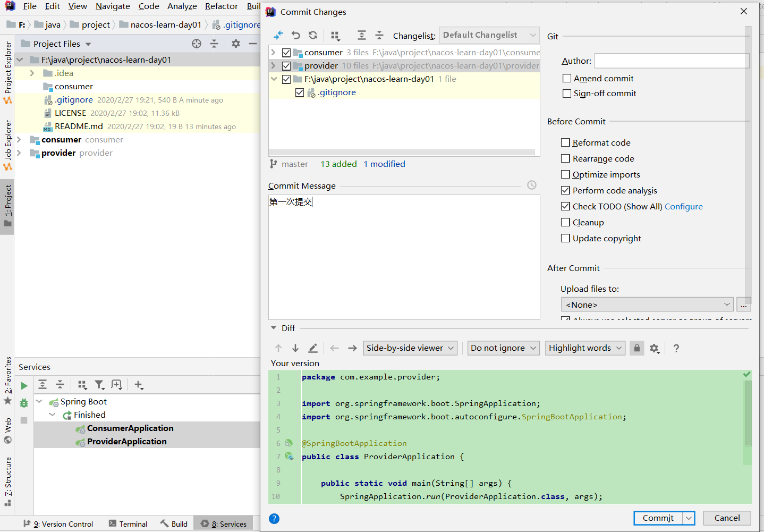Open Commit button dropdown arrow
Image resolution: width=764 pixels, height=532 pixels.
click(689, 518)
